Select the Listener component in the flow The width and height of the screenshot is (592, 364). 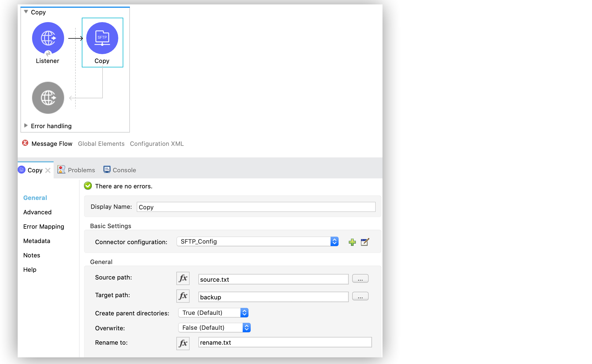tap(48, 38)
